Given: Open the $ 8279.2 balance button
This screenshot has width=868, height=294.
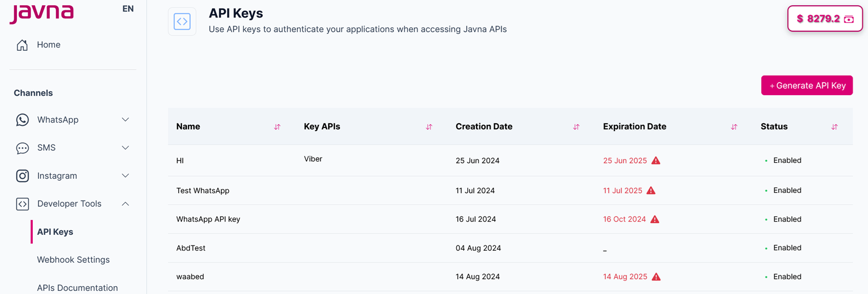Looking at the screenshot, I should (x=825, y=19).
